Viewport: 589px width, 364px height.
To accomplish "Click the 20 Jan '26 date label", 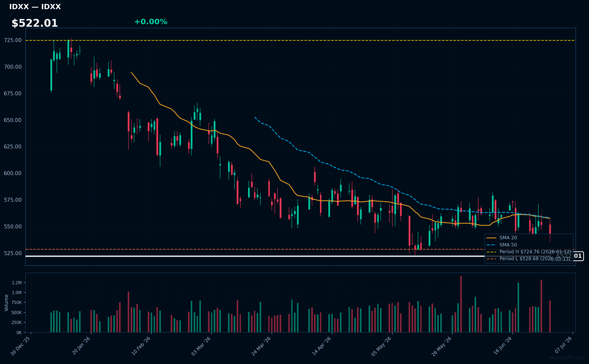I will pyautogui.click(x=81, y=346).
